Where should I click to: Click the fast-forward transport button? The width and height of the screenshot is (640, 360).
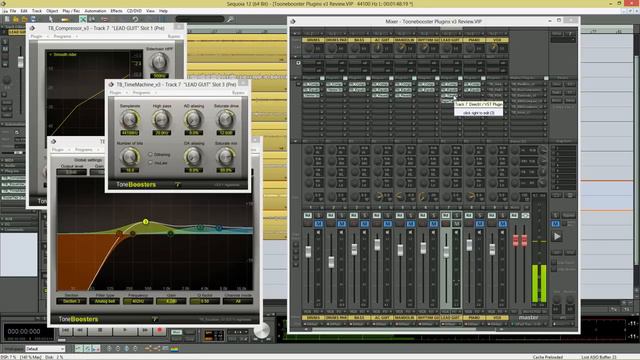tap(144, 331)
